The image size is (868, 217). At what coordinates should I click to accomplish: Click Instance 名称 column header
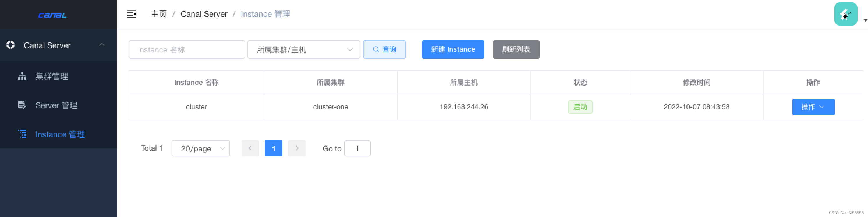196,83
